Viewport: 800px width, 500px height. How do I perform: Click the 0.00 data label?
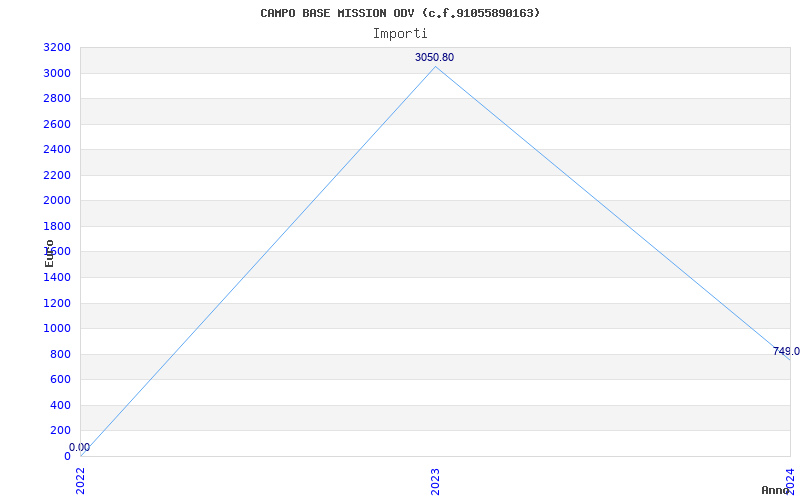click(x=80, y=447)
